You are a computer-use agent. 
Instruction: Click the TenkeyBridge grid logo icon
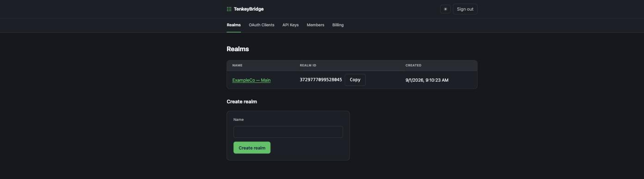[229, 9]
